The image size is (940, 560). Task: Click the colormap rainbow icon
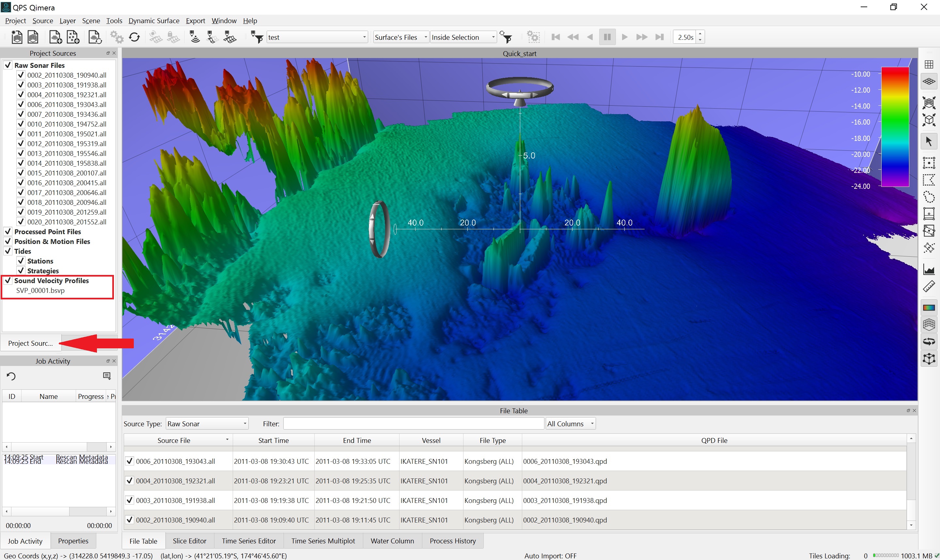[929, 308]
